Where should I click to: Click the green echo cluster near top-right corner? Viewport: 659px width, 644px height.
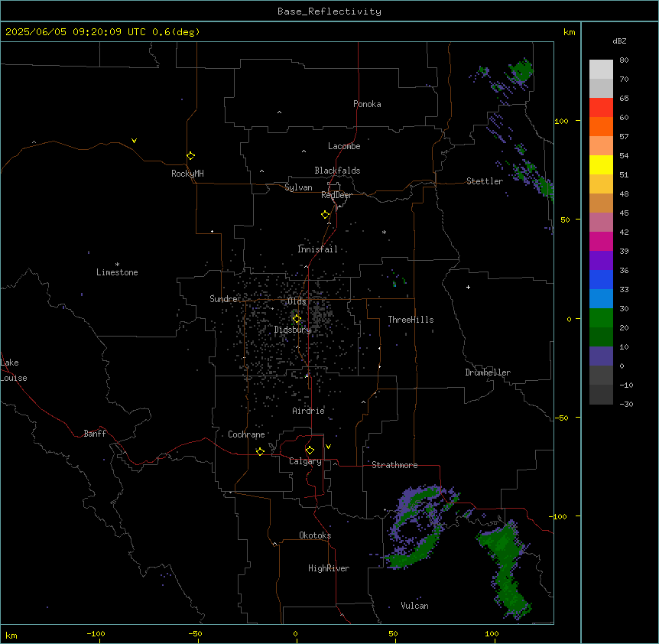[521, 70]
